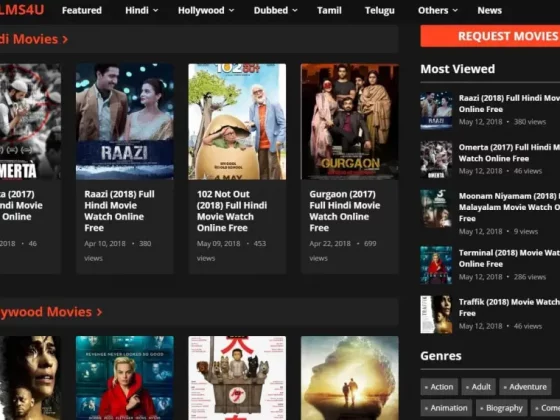
Task: Click Raazi thumbnail in Most Viewed
Action: [436, 110]
